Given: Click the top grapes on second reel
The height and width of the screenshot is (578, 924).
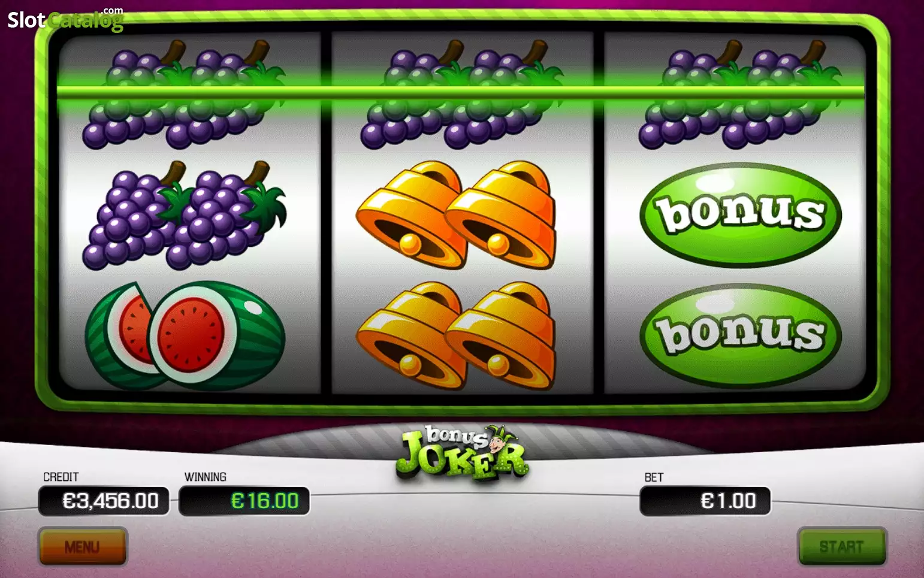Looking at the screenshot, I should 462,94.
